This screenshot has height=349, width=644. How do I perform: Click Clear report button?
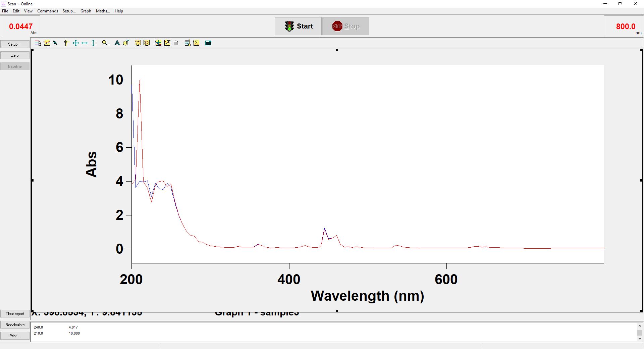point(14,313)
